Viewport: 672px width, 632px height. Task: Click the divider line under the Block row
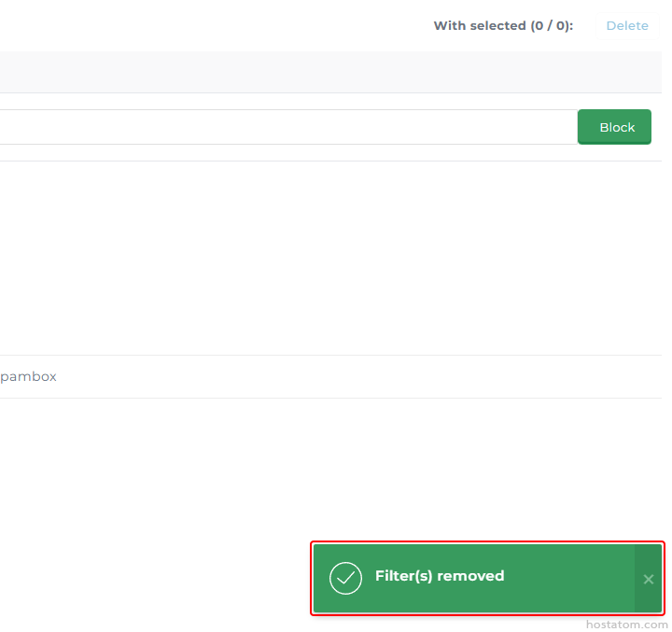coord(327,161)
